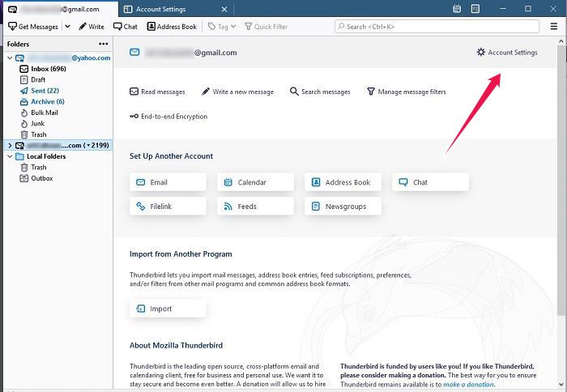Image resolution: width=567 pixels, height=392 pixels.
Task: Open Get Messages dropdown arrow
Action: pos(67,27)
